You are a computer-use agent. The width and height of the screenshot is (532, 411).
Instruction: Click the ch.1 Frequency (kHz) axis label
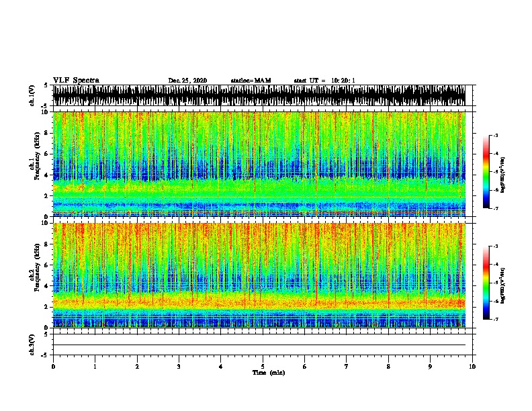pyautogui.click(x=37, y=156)
